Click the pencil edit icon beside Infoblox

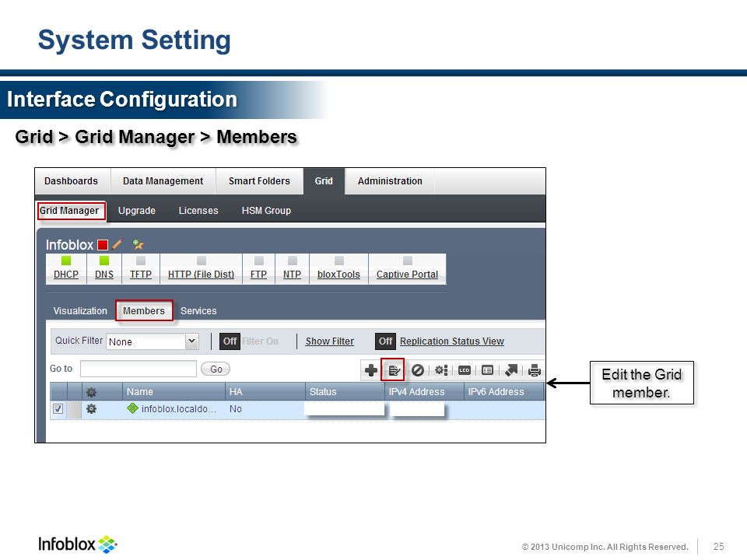(117, 245)
